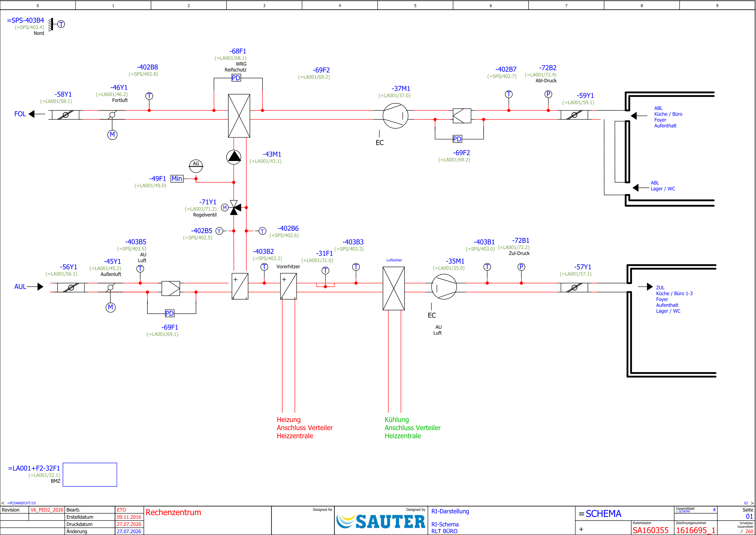Click the (=LA001/35.0) cross reference
Screen dimensions: 756x535
(449, 268)
